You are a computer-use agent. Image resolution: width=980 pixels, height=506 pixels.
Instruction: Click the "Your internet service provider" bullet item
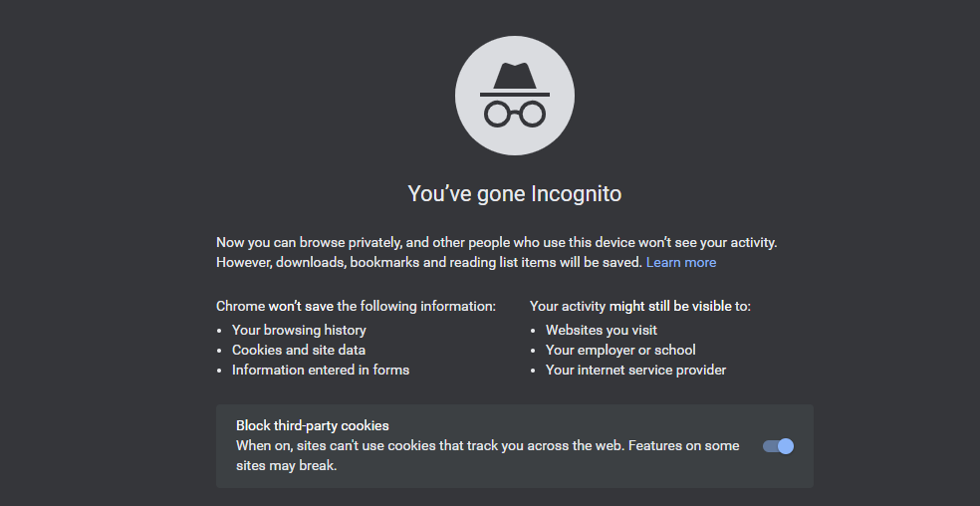(635, 370)
